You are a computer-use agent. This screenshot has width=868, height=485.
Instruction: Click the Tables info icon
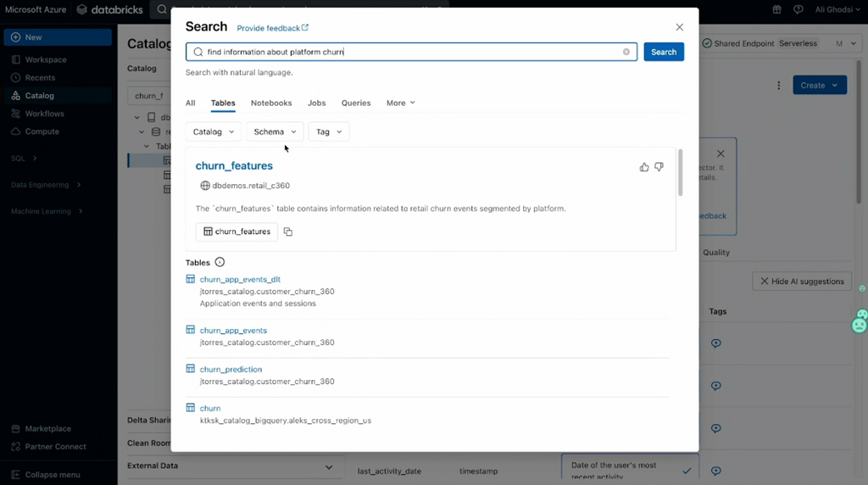(220, 263)
